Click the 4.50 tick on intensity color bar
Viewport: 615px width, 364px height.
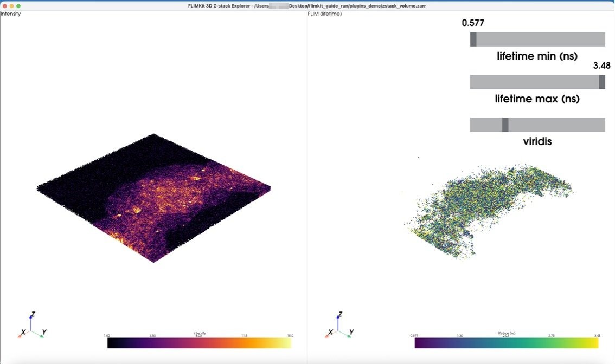[152, 336]
